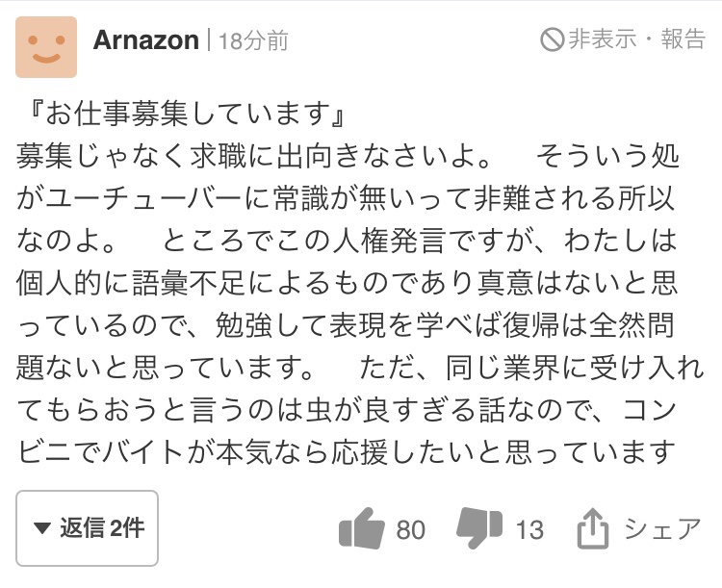Click the 18分前 timestamp
The width and height of the screenshot is (722, 588).
tap(253, 41)
